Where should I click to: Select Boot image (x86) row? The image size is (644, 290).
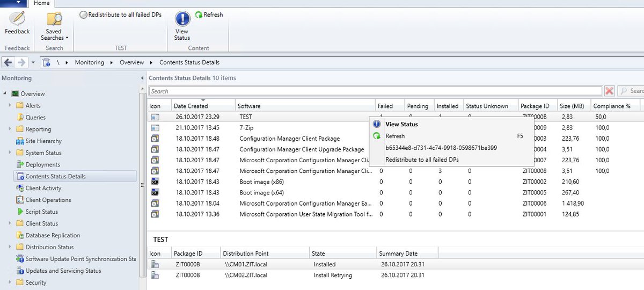396,182
